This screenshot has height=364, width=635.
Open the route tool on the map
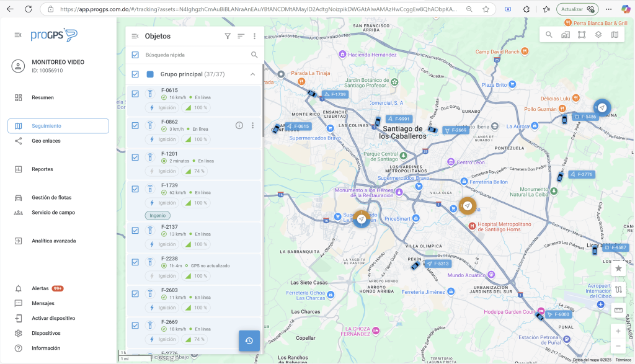618,290
